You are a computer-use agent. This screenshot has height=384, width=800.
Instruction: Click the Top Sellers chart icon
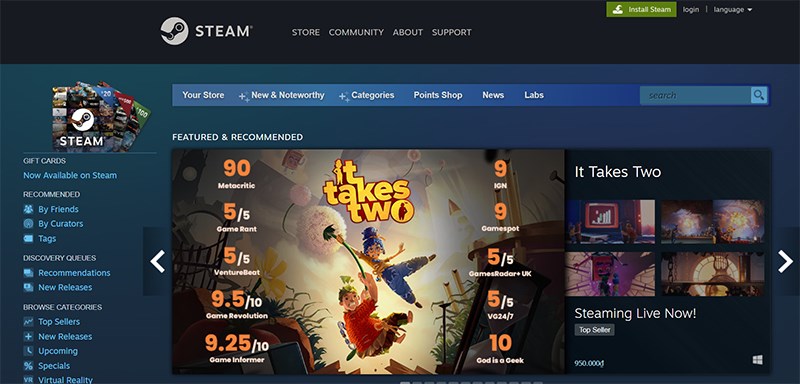click(29, 322)
